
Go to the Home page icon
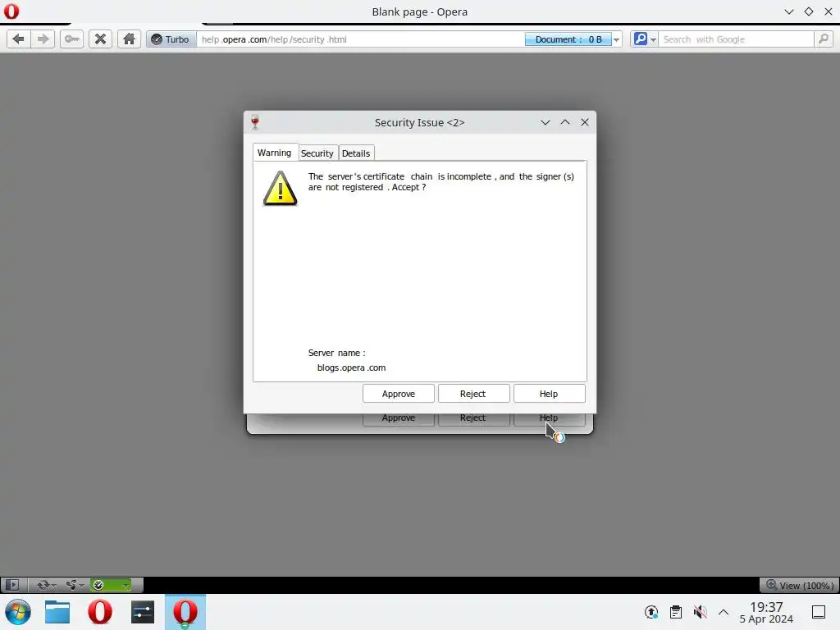(x=129, y=39)
